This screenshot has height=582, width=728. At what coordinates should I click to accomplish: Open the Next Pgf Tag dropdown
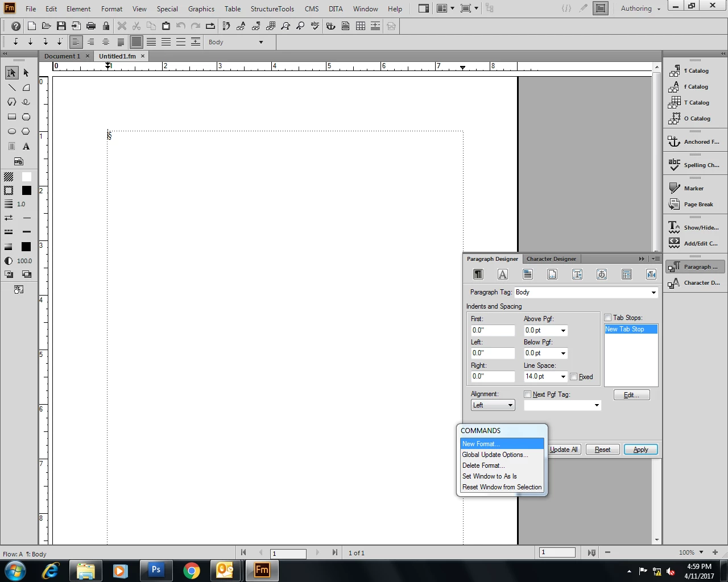coord(597,405)
